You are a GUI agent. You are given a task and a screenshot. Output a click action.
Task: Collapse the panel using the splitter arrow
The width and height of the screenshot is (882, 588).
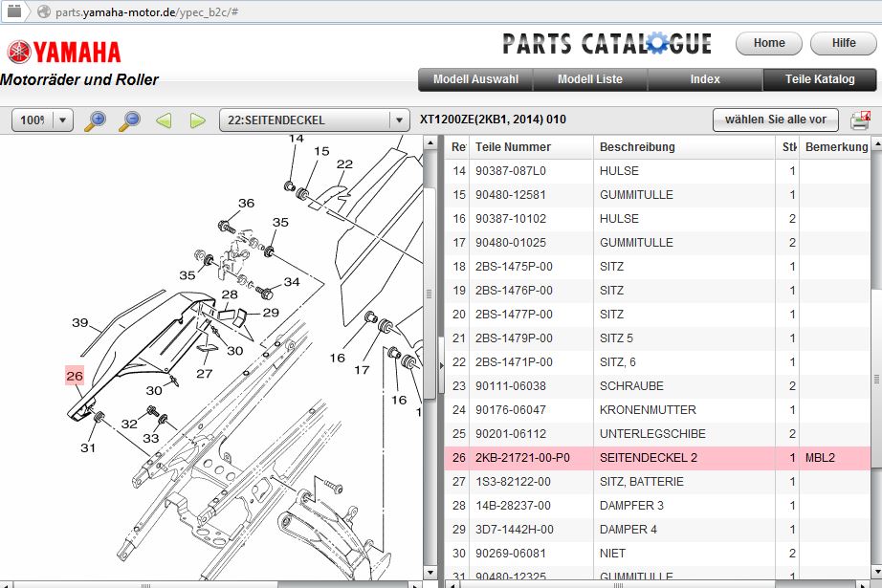tap(440, 365)
